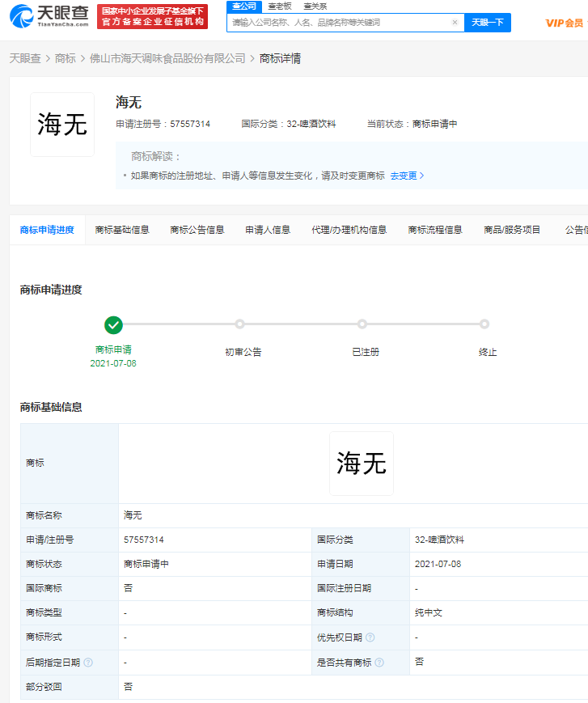588x703 pixels.
Task: Click header text 申请注册号：57557314
Action: click(x=163, y=125)
